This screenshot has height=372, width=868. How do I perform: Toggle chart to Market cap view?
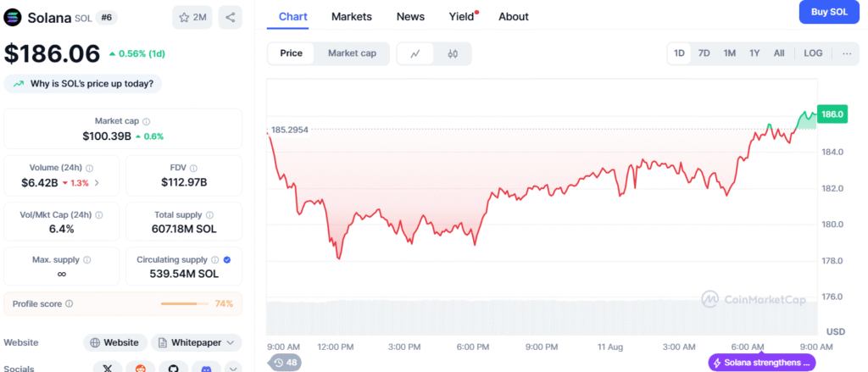pyautogui.click(x=352, y=53)
